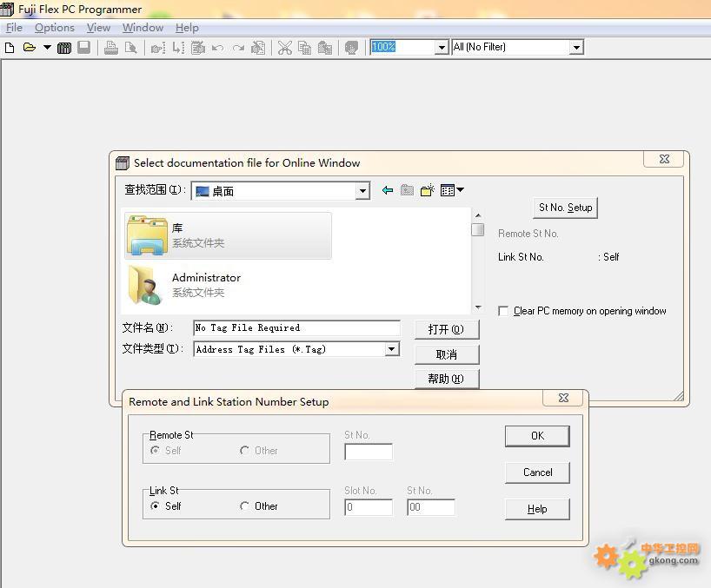Open the File menu
Screen dimensions: 711x588
(x=14, y=28)
